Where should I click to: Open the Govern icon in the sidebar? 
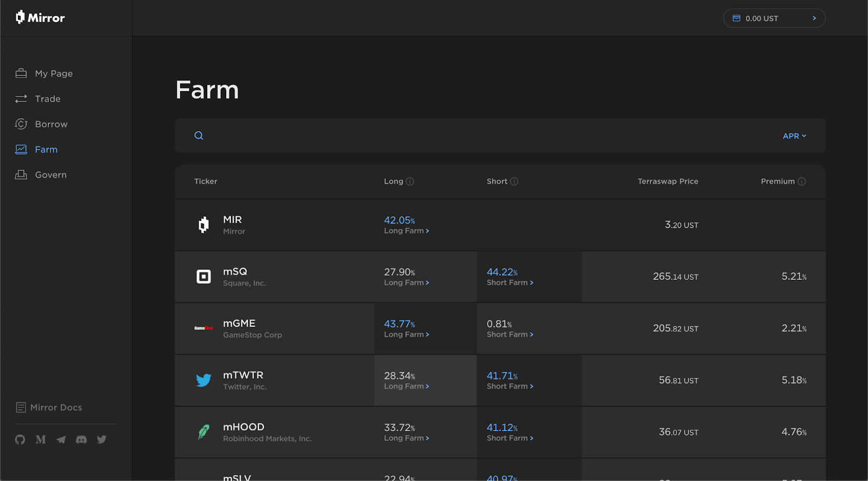point(21,175)
